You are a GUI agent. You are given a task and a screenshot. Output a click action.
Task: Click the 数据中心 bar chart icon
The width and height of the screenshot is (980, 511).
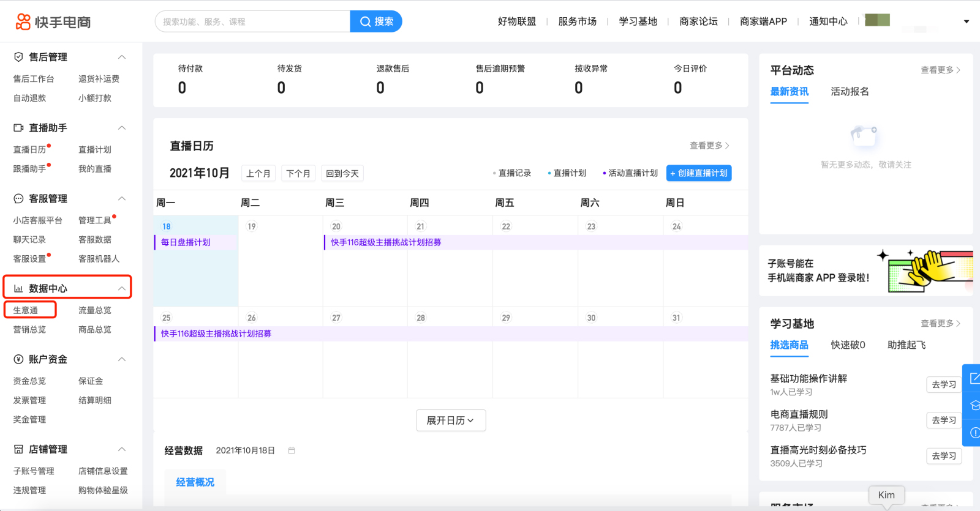[x=18, y=288]
